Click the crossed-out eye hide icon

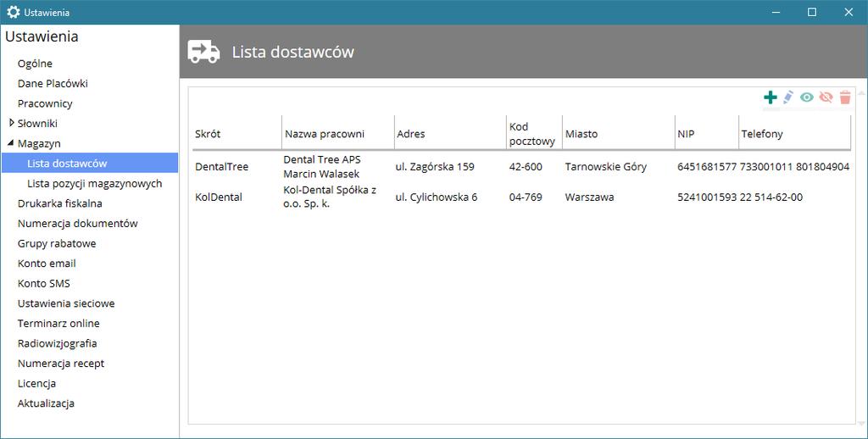pyautogui.click(x=826, y=97)
